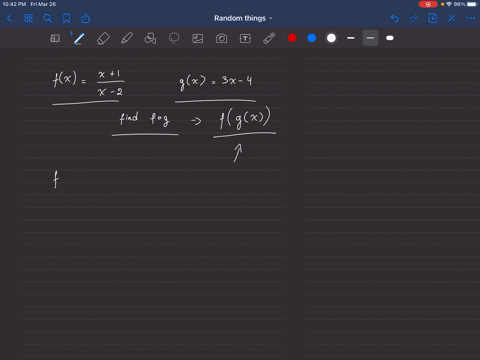Bookmark the current page

[x=66, y=18]
